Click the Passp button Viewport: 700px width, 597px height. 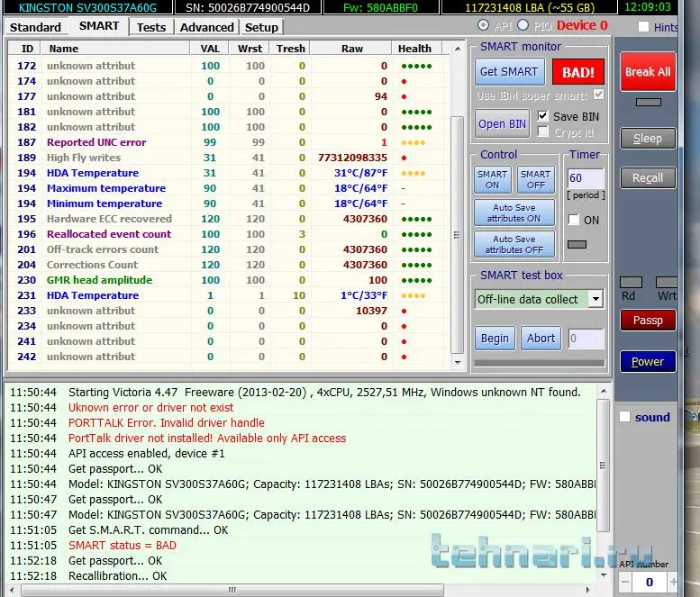pyautogui.click(x=648, y=320)
